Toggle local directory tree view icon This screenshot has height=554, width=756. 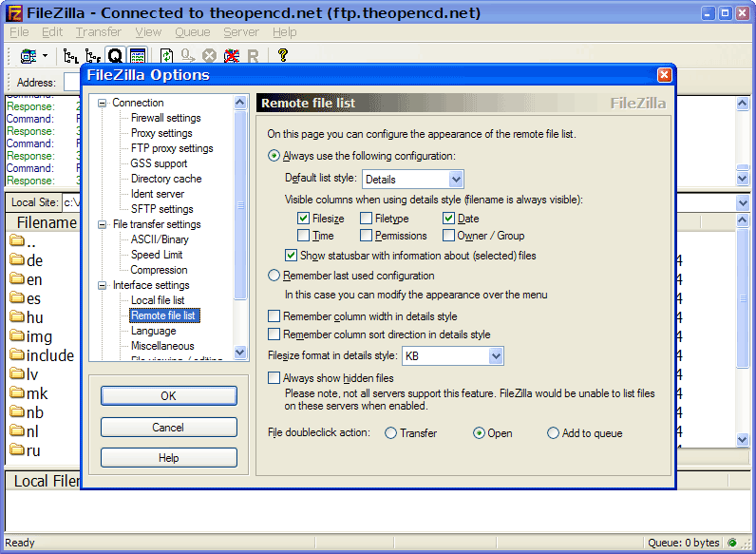pos(71,56)
